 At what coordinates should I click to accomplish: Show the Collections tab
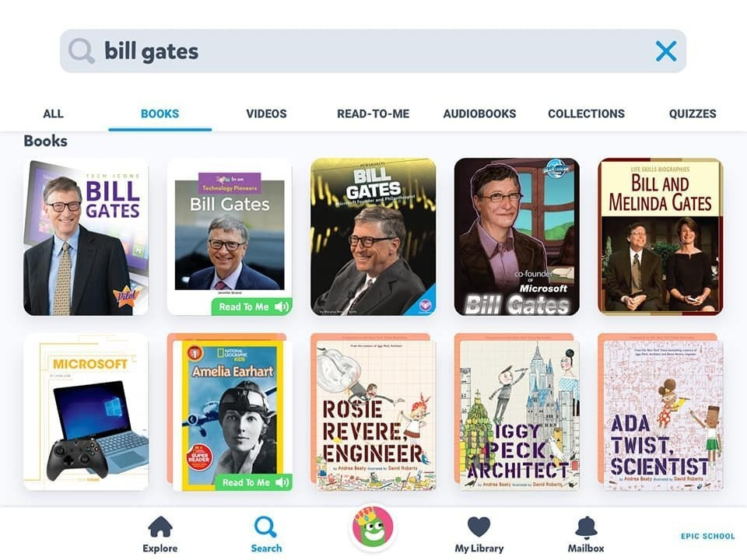(586, 114)
